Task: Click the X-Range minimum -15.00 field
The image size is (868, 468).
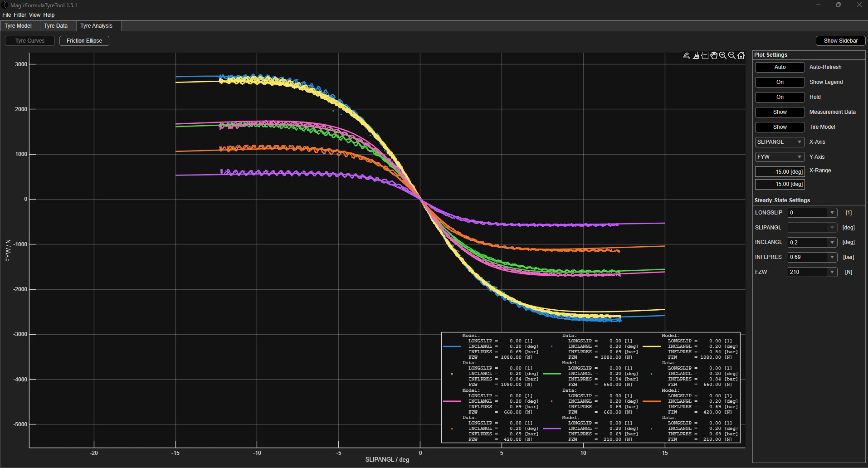Action: coord(780,172)
